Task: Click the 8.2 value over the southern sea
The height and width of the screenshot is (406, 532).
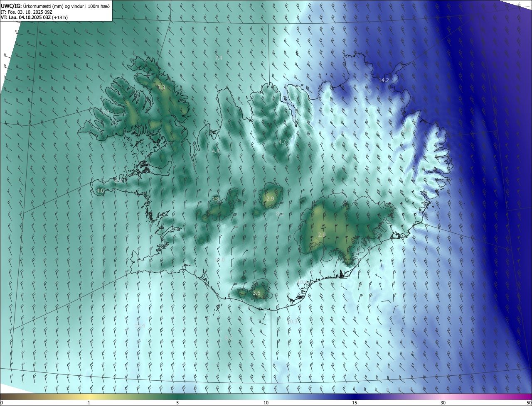Action: pos(228,338)
